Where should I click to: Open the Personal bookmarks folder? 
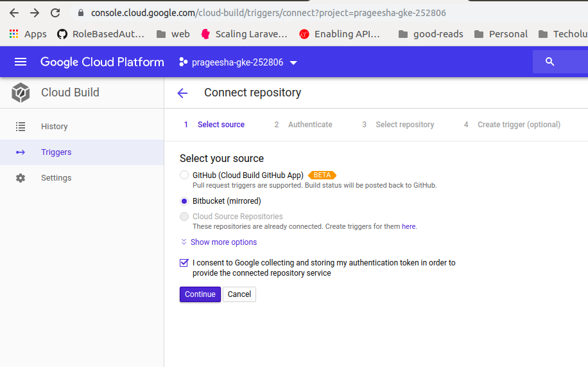(501, 34)
